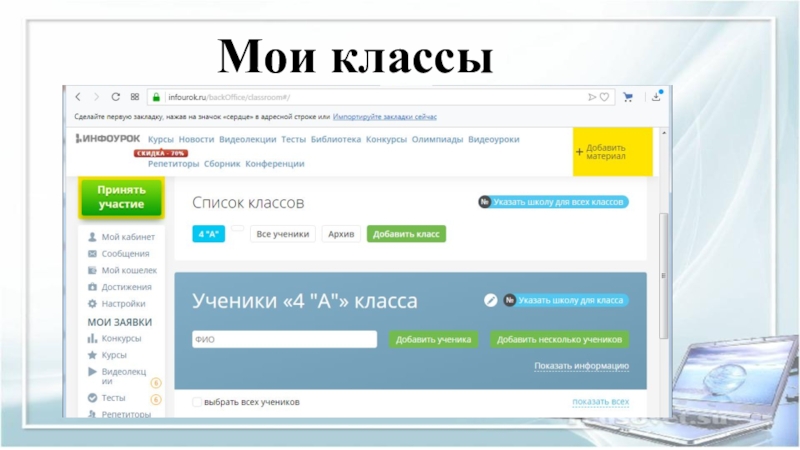
Task: Click the СКИДКА - 70% badge
Action: click(161, 153)
